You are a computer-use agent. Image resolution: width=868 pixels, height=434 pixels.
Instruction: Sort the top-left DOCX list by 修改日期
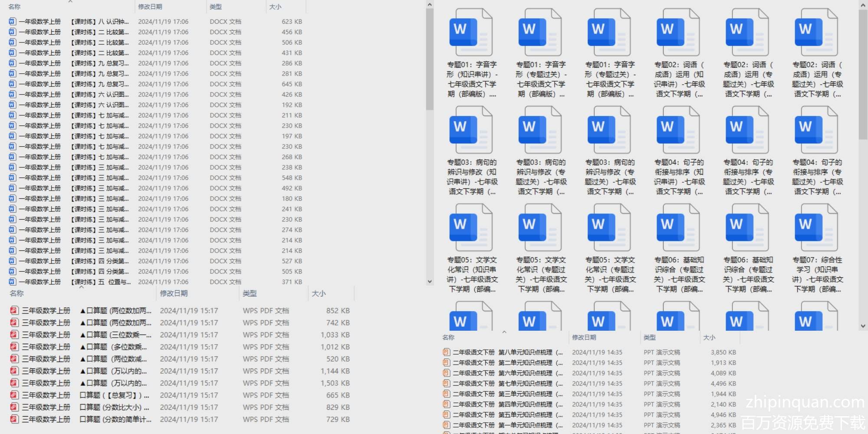coord(150,7)
